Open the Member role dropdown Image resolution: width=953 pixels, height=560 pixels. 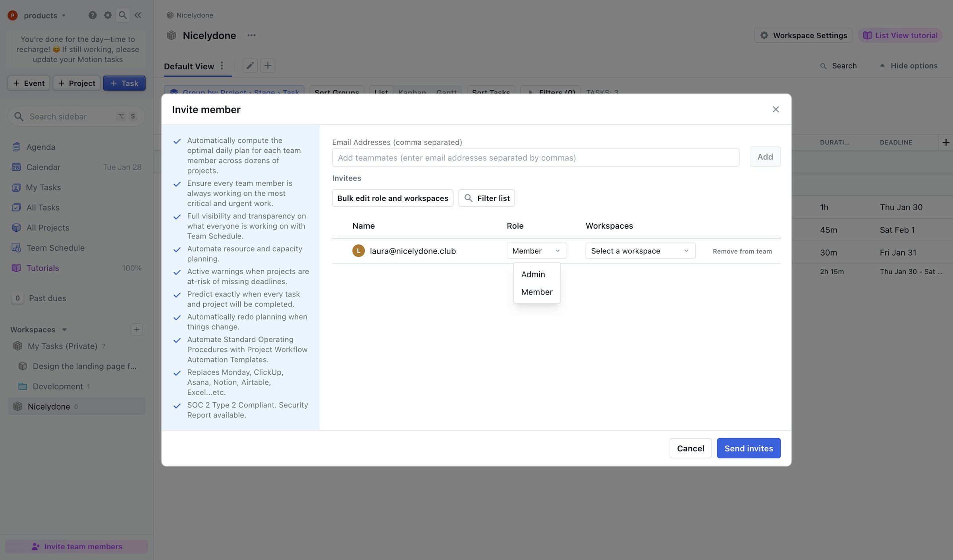pyautogui.click(x=536, y=251)
